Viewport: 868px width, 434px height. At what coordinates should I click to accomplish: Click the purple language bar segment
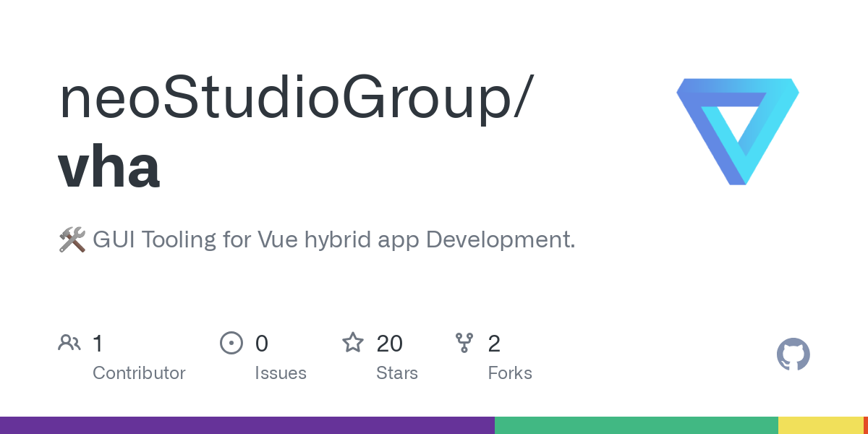coord(247,425)
